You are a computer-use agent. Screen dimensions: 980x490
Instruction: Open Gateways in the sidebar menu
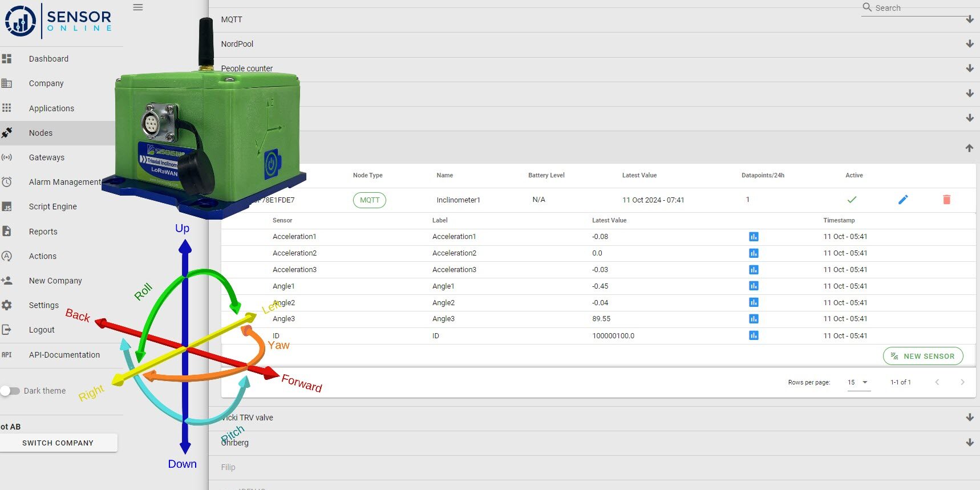pyautogui.click(x=47, y=157)
